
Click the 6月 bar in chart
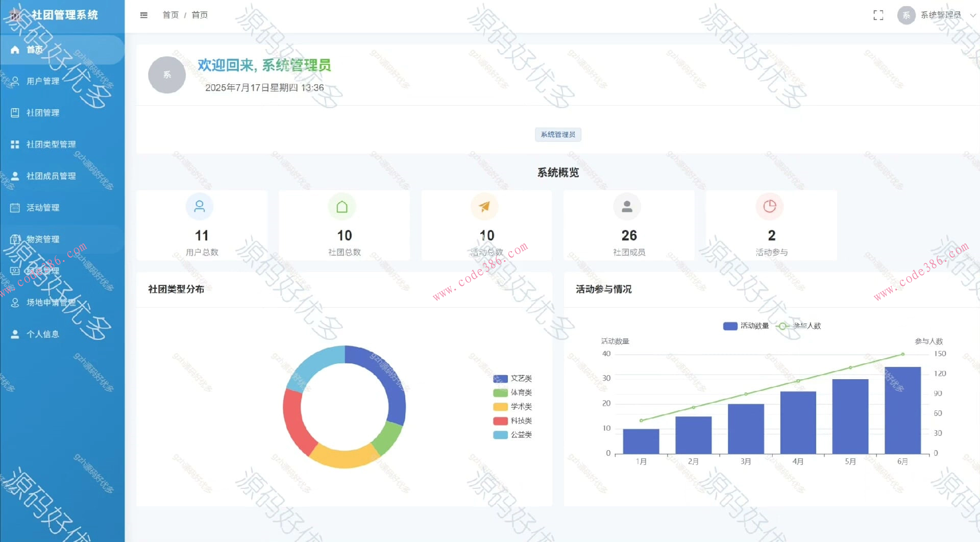[902, 410]
